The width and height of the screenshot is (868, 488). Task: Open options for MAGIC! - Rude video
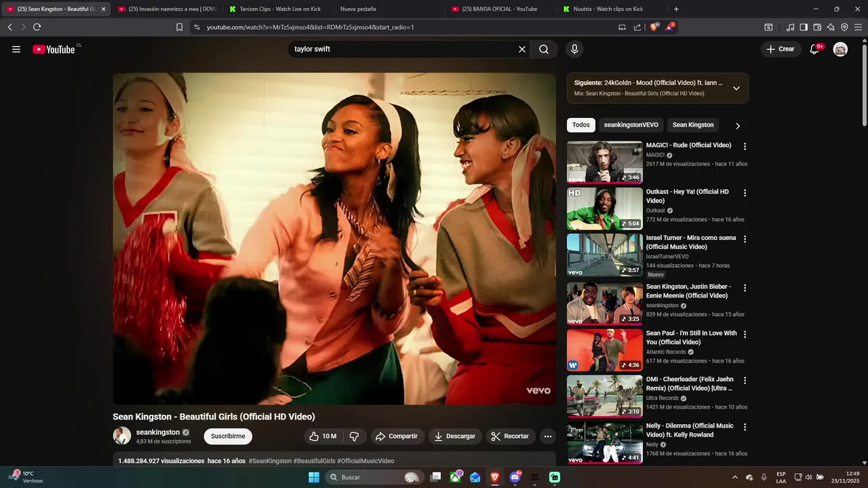pyautogui.click(x=745, y=146)
